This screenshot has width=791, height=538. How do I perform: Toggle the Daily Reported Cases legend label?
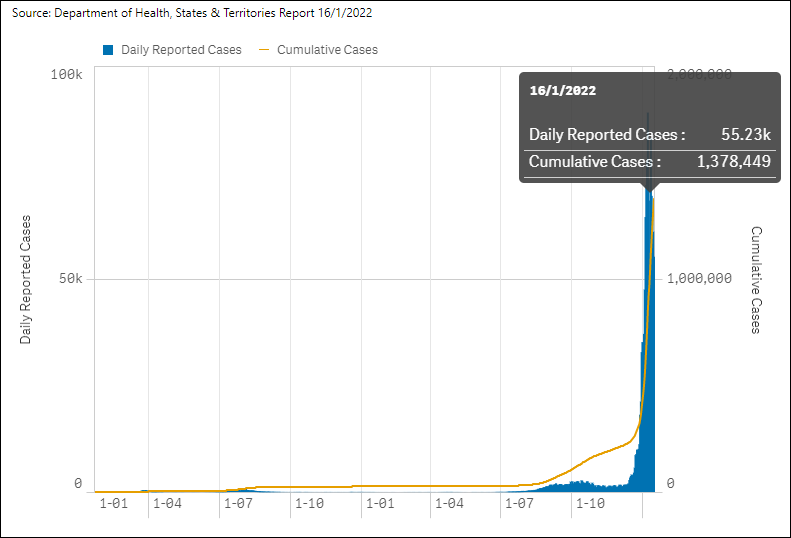(x=181, y=50)
